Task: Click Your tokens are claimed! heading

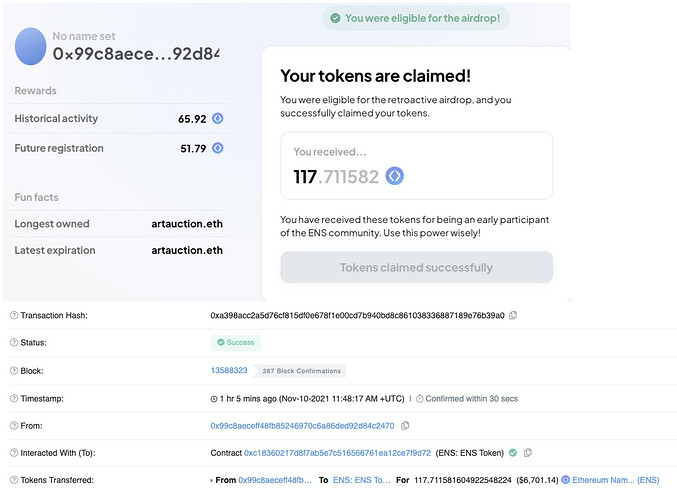Action: (375, 76)
